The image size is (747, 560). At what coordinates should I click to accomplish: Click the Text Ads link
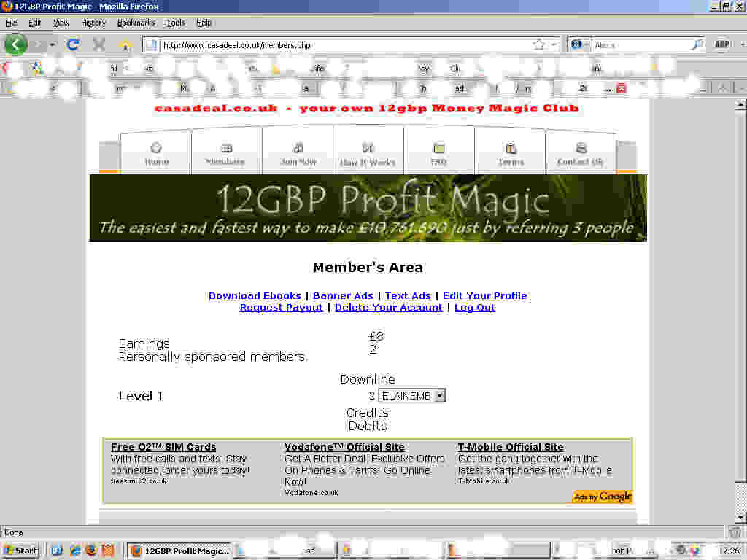pos(408,296)
